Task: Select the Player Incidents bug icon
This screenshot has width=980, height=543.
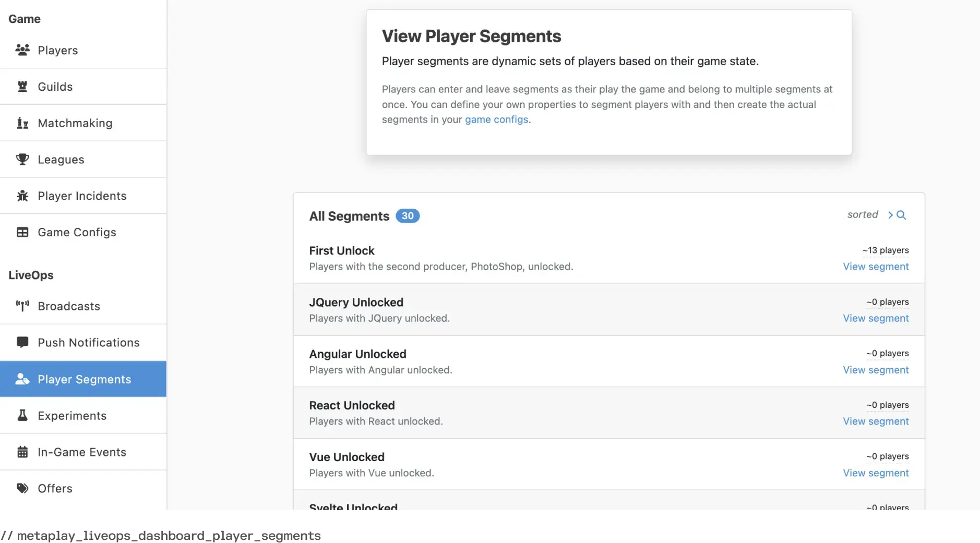Action: pos(22,196)
